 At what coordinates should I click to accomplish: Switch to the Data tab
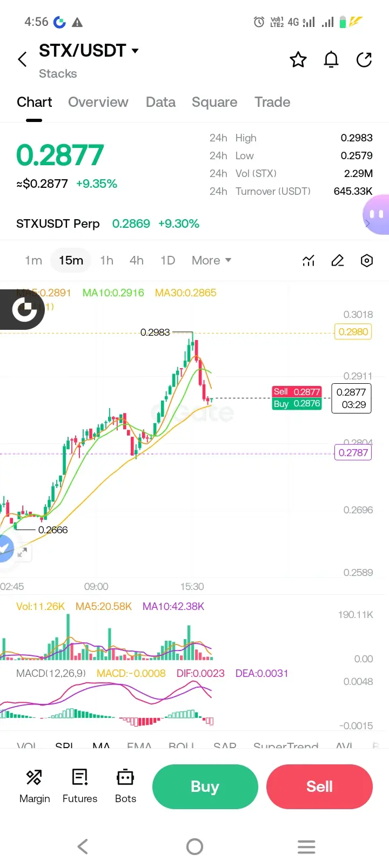(x=160, y=102)
